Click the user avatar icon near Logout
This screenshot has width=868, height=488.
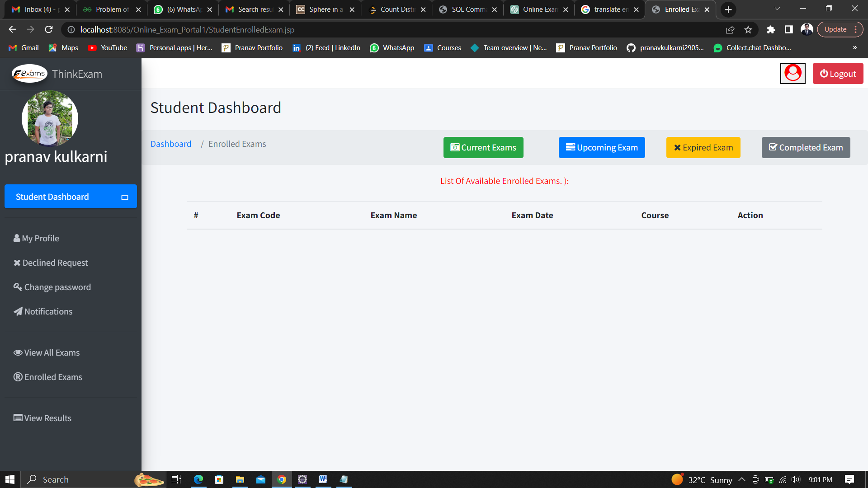click(x=793, y=73)
